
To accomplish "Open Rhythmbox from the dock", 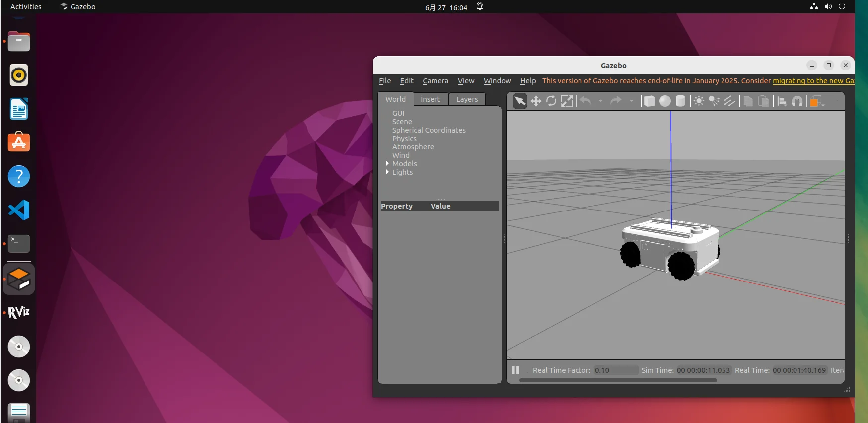I will click(19, 75).
